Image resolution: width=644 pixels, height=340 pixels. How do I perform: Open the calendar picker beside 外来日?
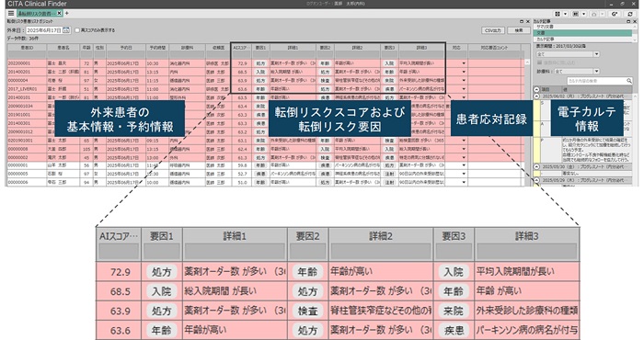(66, 30)
